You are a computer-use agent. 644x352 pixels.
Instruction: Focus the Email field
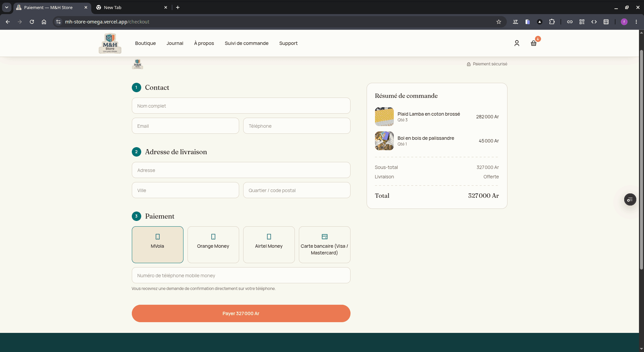point(185,126)
